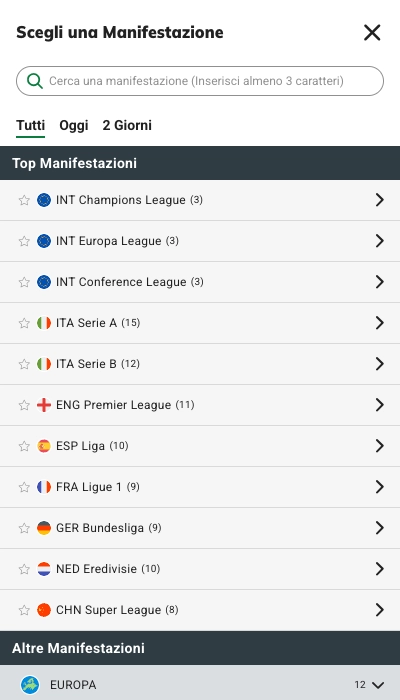Click the German flag beside Bundesliga
Viewport: 400px width, 700px height.
[x=44, y=528]
